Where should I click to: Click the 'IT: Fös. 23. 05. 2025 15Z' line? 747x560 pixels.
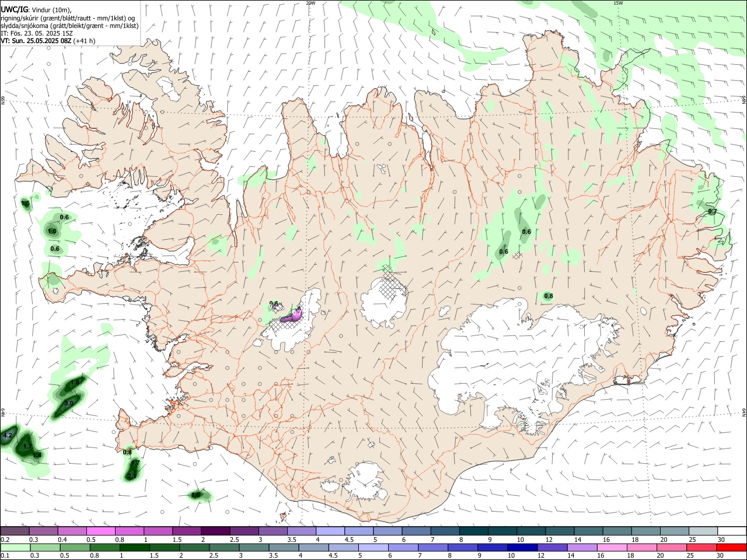click(x=37, y=33)
